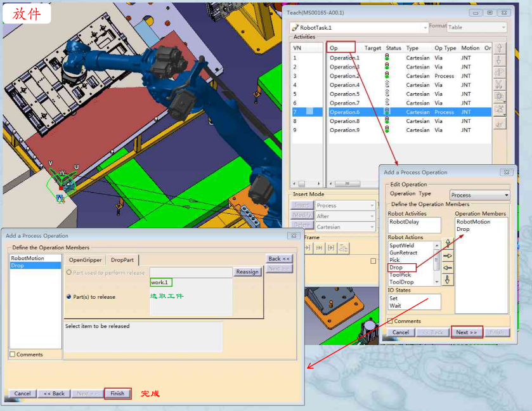Click the move-up arrow icon in Teach panel

click(x=500, y=48)
